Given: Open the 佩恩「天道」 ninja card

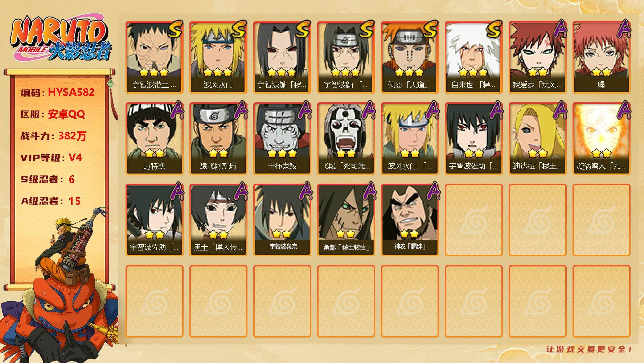Looking at the screenshot, I should 410,57.
